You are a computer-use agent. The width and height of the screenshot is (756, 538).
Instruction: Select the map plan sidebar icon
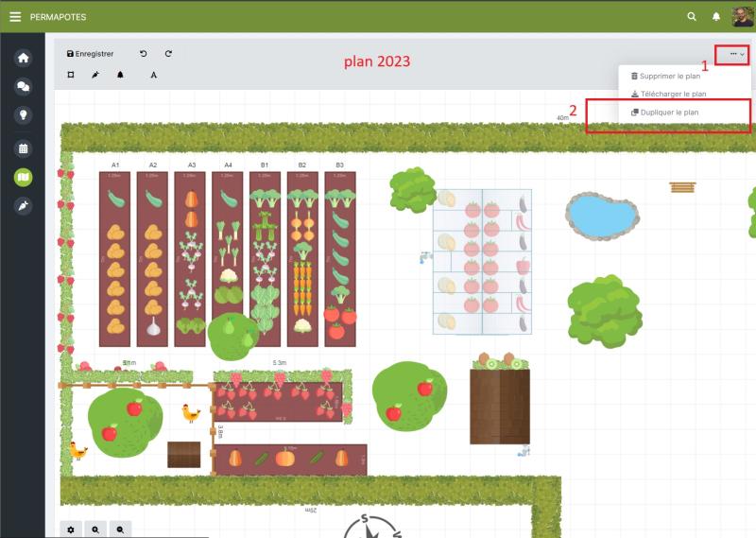click(x=24, y=177)
